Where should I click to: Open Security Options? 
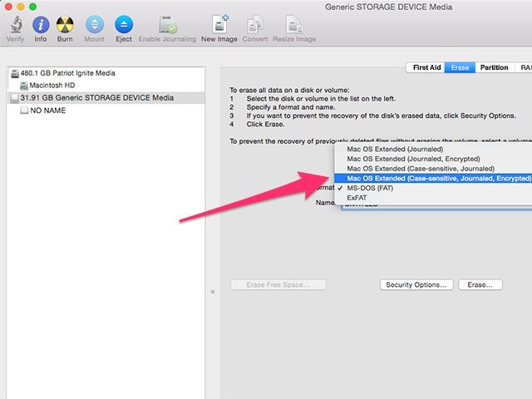pyautogui.click(x=416, y=284)
